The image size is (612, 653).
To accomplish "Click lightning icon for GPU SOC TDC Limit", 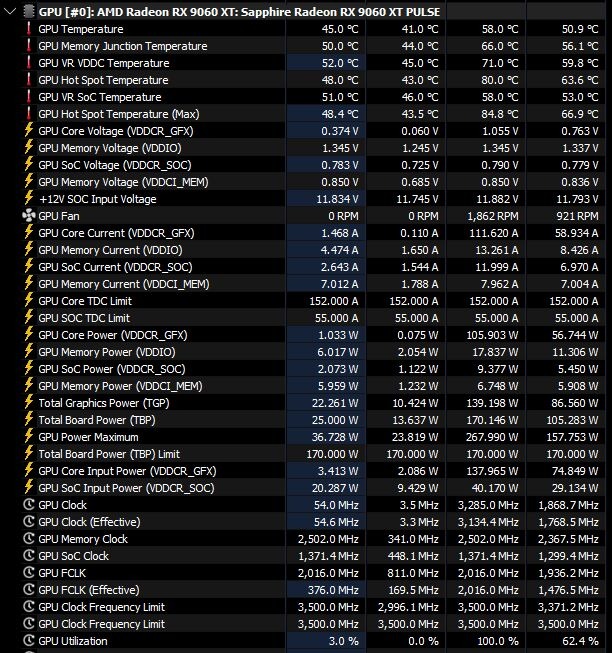I will click(x=28, y=318).
